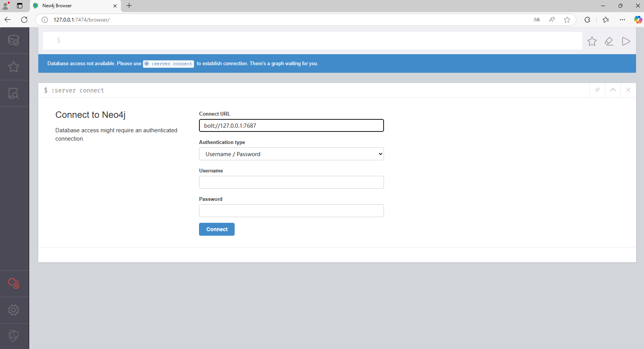Screen dimensions: 644x349
Task: Open the Copilot icon
Action: (x=638, y=20)
